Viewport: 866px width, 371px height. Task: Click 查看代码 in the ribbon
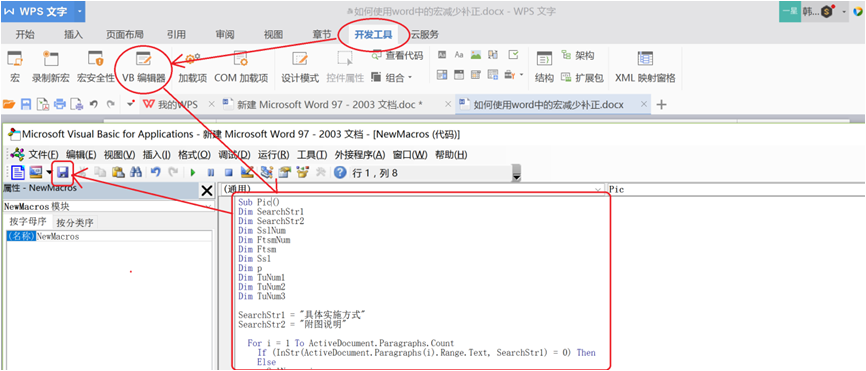(x=398, y=55)
